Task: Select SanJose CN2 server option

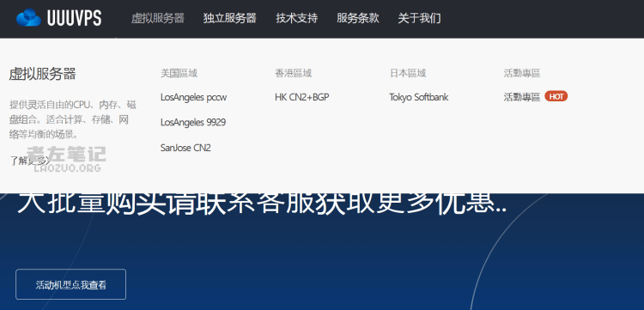Action: click(185, 148)
